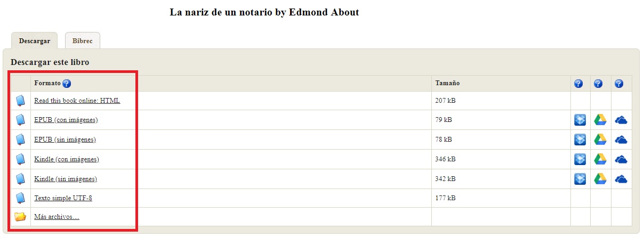Save Kindle sin imágenes to Google Drive
The image size is (644, 246).
coord(600,179)
